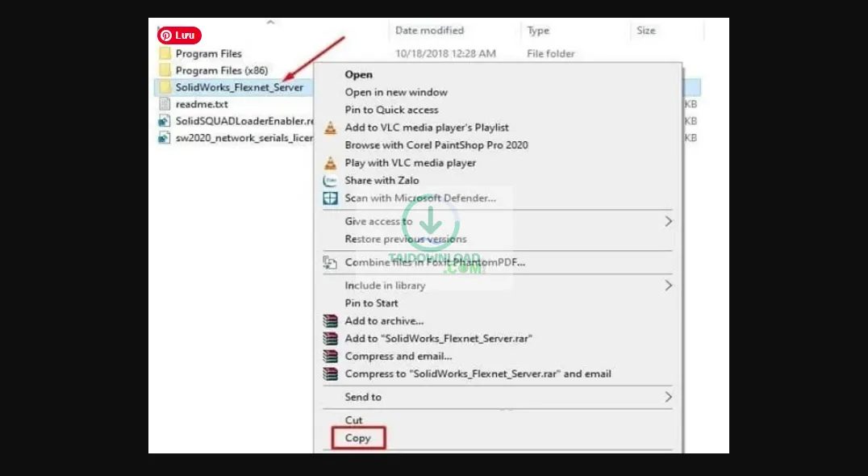
Task: Click the Date modified column header
Action: coord(429,30)
